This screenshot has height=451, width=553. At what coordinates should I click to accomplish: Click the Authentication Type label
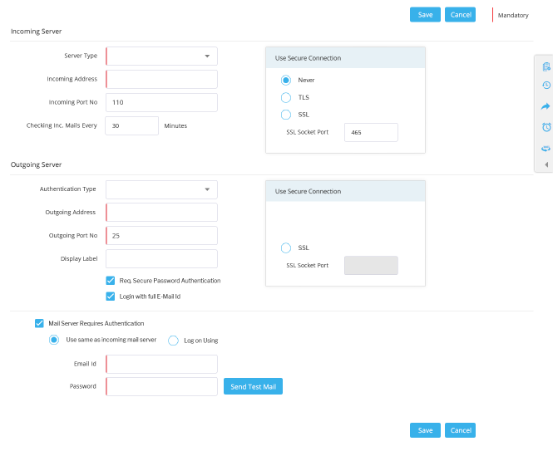pos(68,189)
